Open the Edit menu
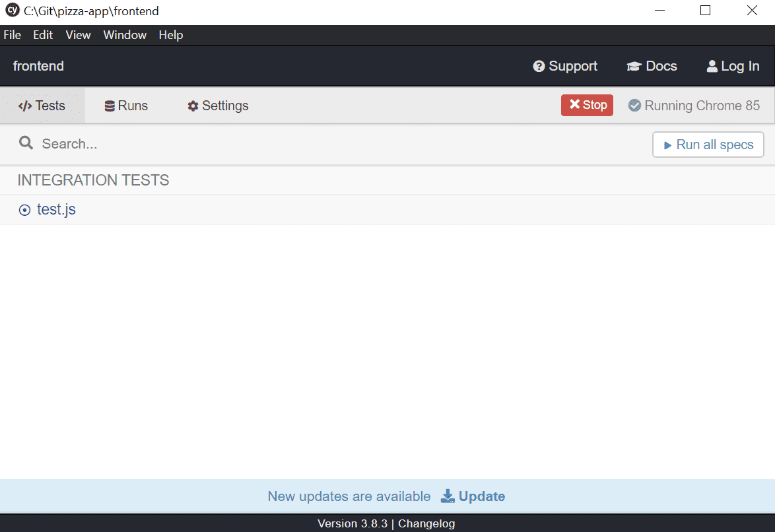 [x=43, y=35]
